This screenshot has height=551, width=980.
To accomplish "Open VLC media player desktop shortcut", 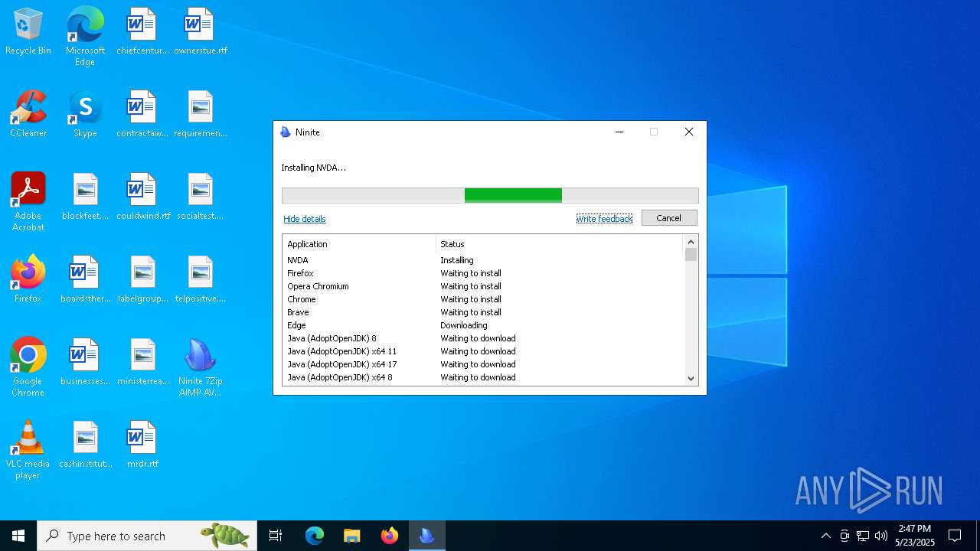I will [28, 450].
